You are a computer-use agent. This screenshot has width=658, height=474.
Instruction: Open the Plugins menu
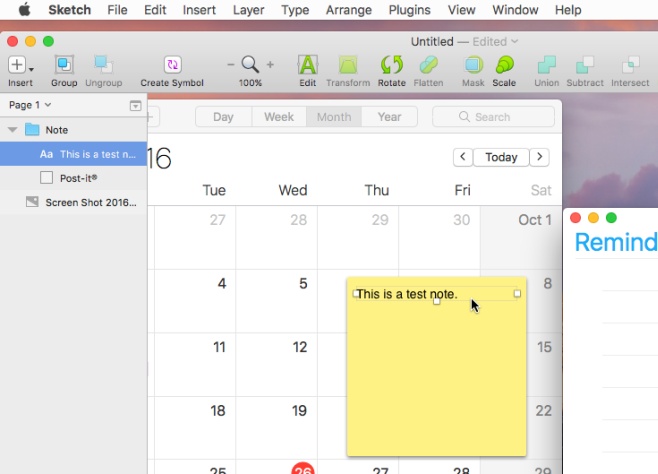(409, 10)
